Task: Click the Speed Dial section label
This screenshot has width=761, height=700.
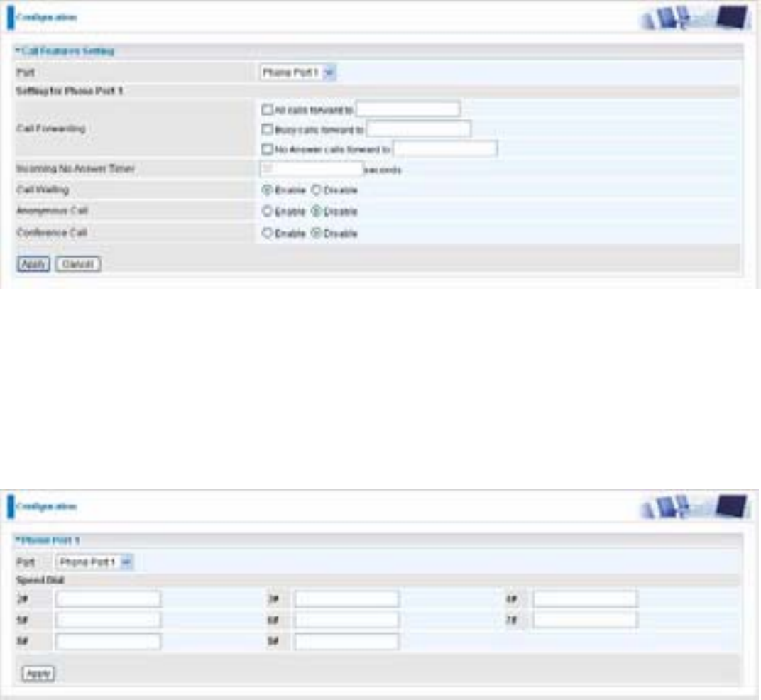Action: pos(40,580)
